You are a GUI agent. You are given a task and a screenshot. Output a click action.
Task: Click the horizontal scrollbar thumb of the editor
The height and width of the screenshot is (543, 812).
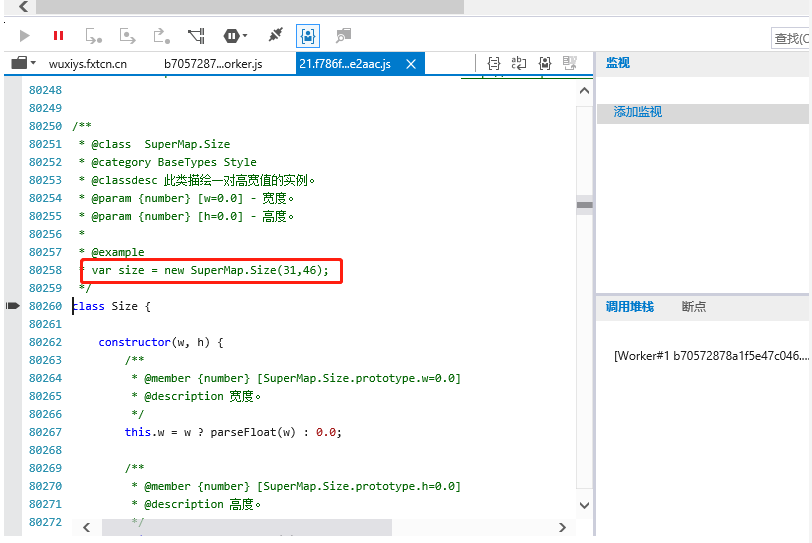tap(246, 527)
